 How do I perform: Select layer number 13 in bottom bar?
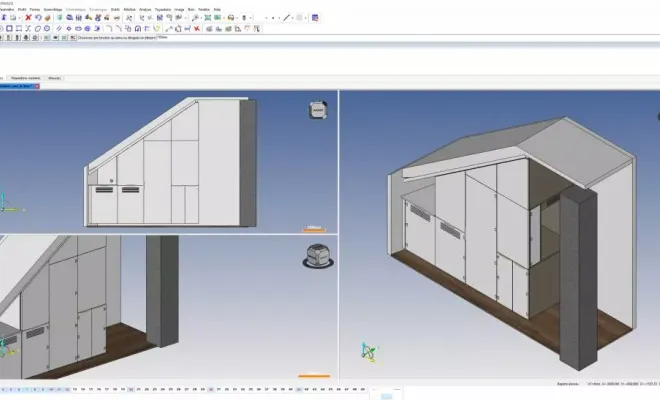point(75,390)
